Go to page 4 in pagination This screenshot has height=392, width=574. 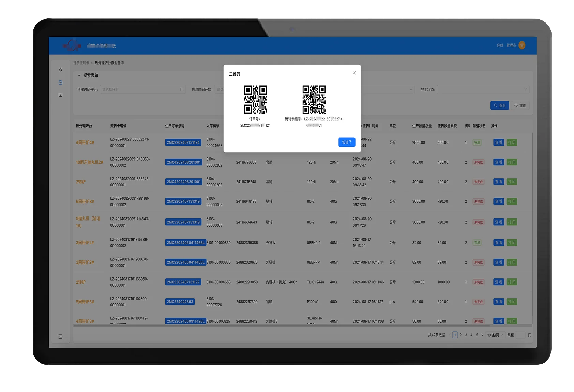[471, 335]
